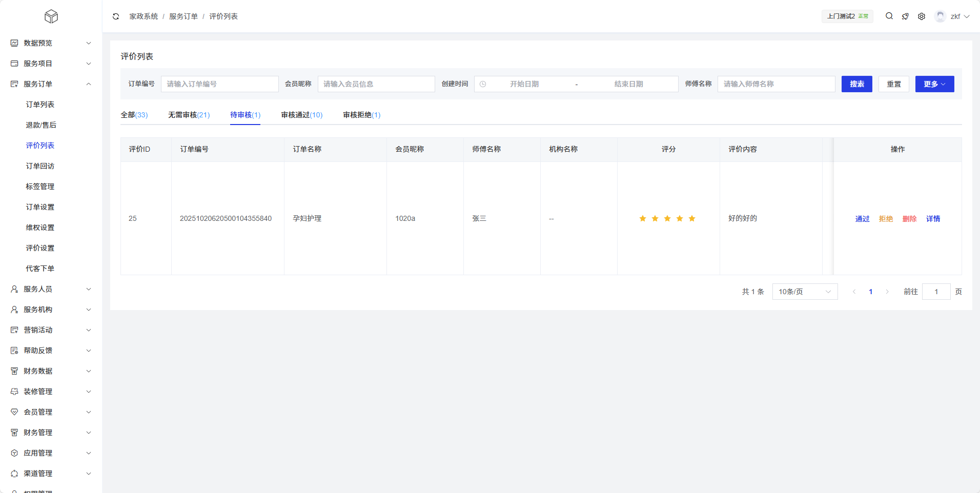Click the fifth rating star
The width and height of the screenshot is (980, 493).
click(x=692, y=219)
